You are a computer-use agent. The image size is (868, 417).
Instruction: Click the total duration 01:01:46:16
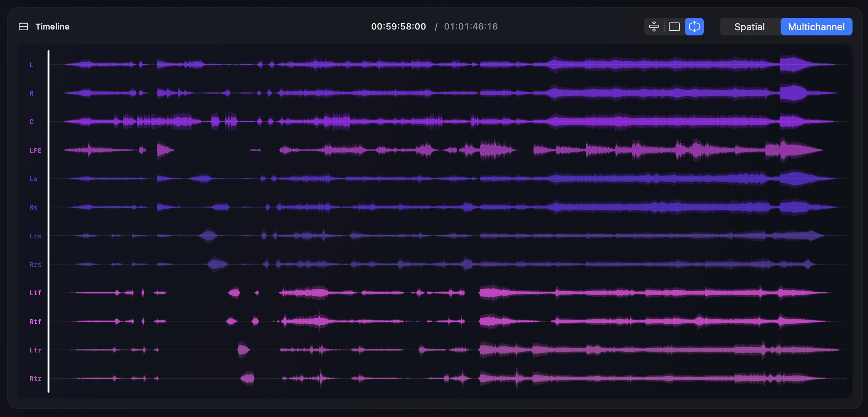(471, 26)
